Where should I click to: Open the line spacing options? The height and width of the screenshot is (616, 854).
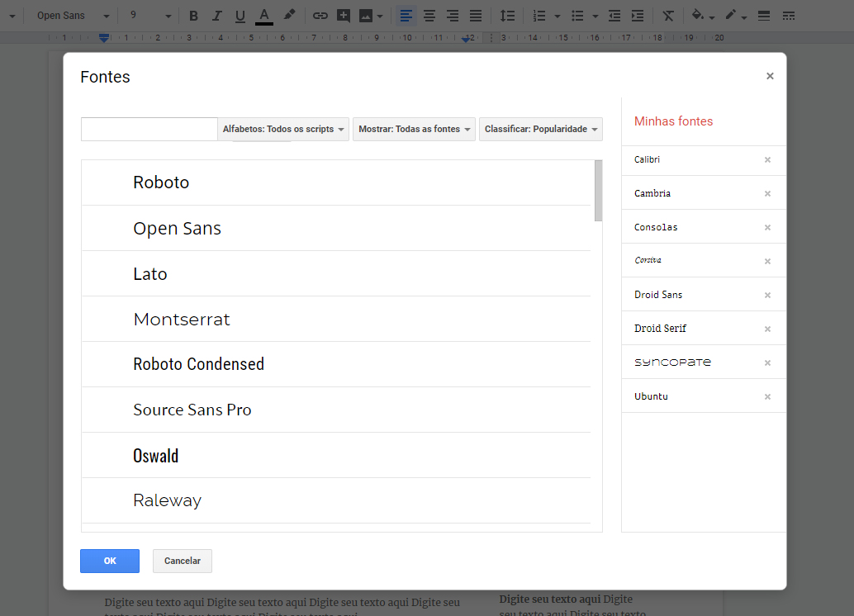coord(507,15)
